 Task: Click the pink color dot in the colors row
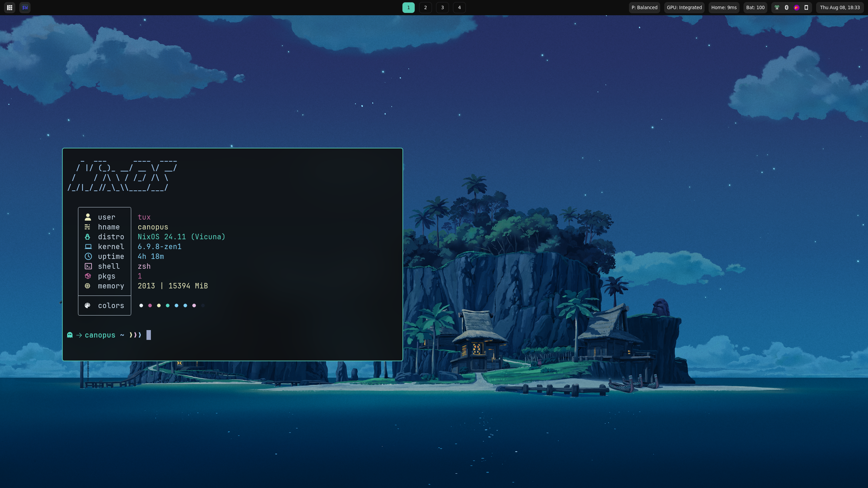(x=150, y=306)
